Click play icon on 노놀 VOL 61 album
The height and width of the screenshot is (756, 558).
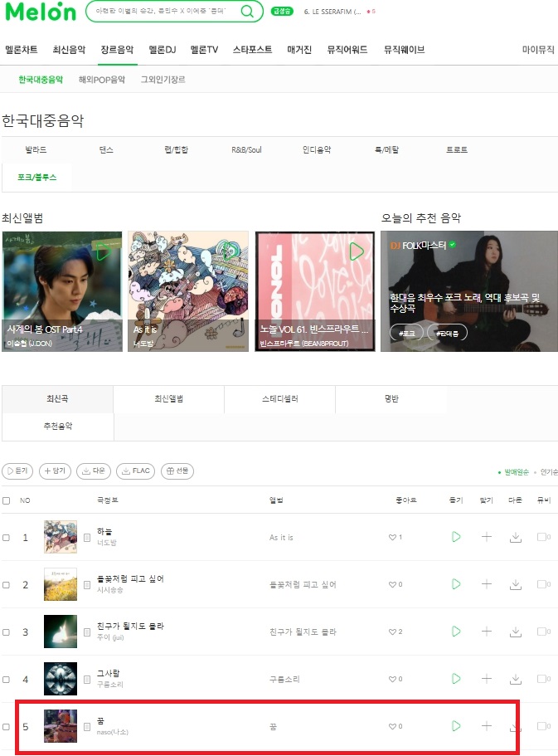pyautogui.click(x=356, y=251)
